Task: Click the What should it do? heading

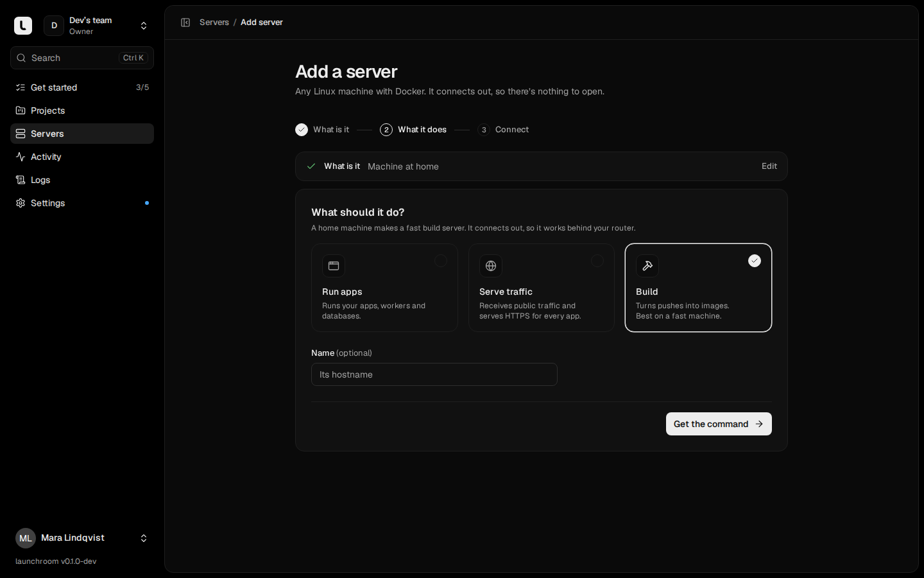Action: click(357, 212)
